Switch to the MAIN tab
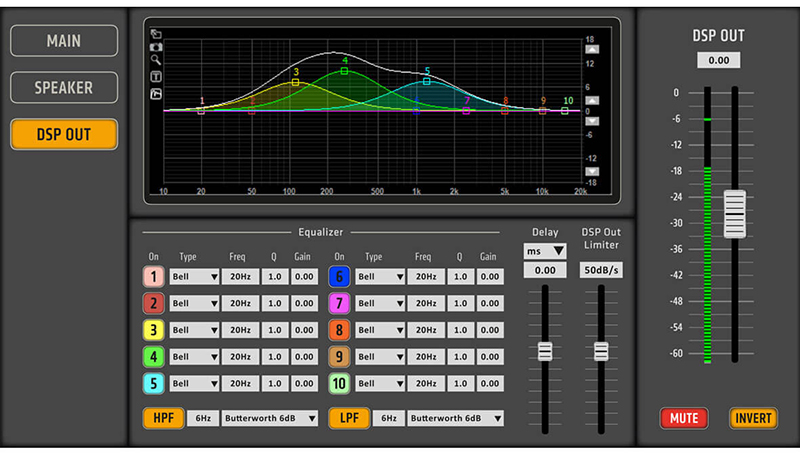Screen dimensions: 800x456 [64, 41]
